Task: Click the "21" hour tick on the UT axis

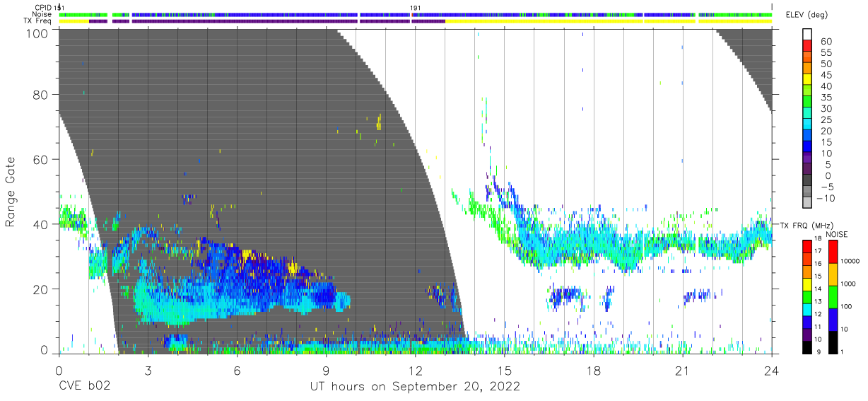Action: [682, 371]
